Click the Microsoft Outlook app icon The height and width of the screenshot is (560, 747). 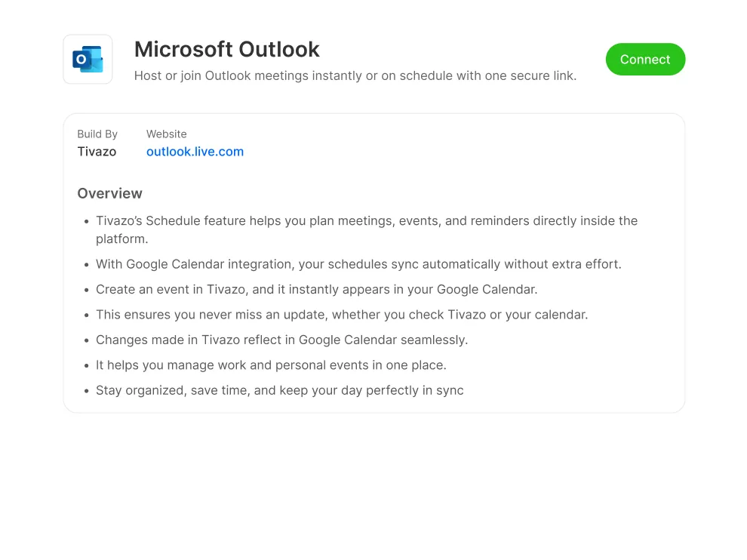pos(88,60)
